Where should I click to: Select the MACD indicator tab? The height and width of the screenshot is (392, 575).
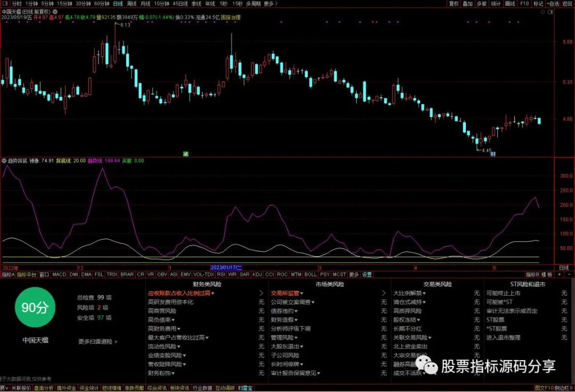tap(59, 274)
